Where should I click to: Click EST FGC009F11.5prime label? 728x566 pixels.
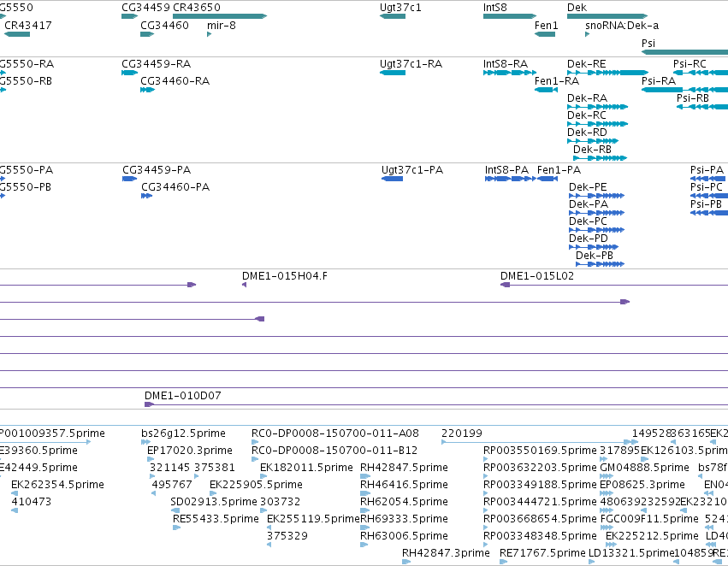[649, 519]
